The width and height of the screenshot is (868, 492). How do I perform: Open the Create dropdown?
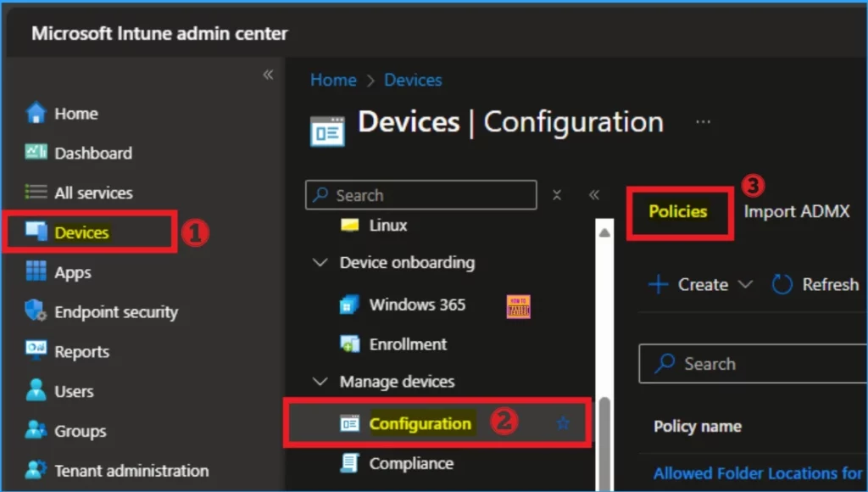700,285
